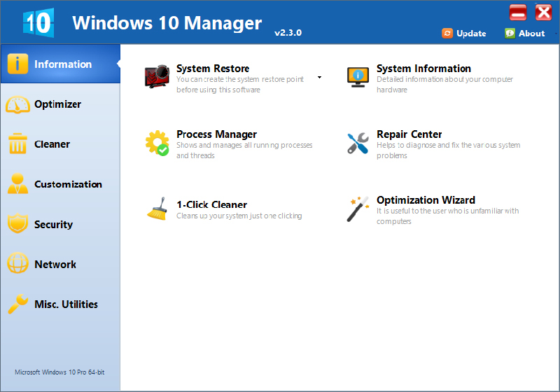Click the 'Windows 10 Manager' title text

[167, 23]
